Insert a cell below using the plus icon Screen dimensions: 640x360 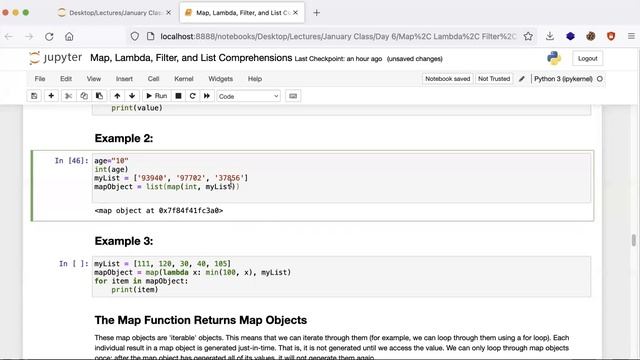(x=51, y=96)
